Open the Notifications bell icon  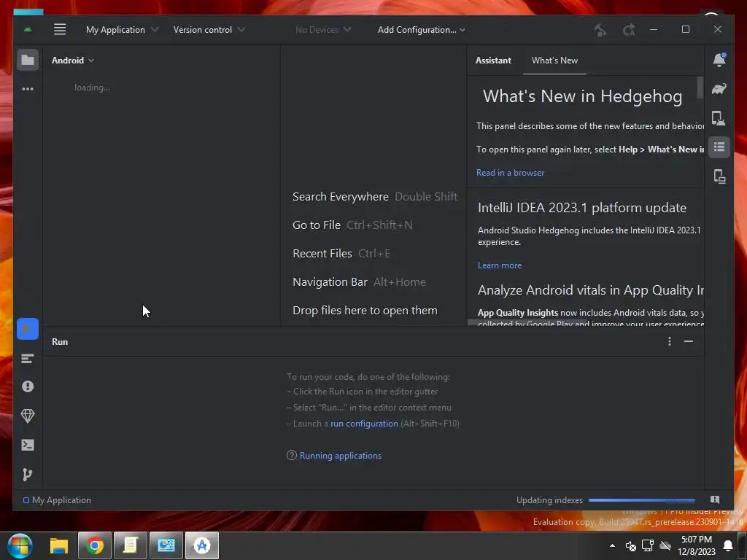click(x=719, y=60)
